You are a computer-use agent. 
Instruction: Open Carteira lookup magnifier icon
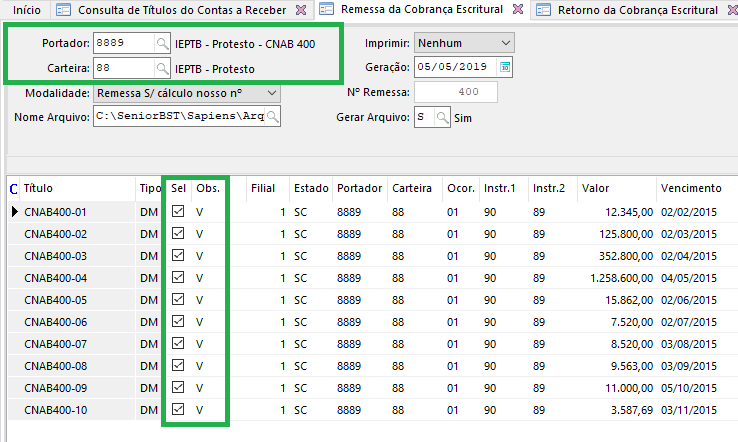coord(162,69)
